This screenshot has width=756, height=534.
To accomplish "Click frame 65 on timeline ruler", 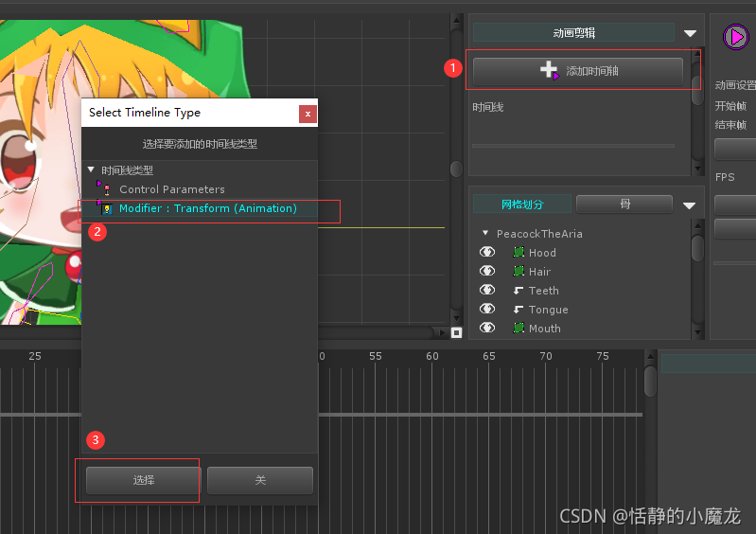I will (489, 356).
